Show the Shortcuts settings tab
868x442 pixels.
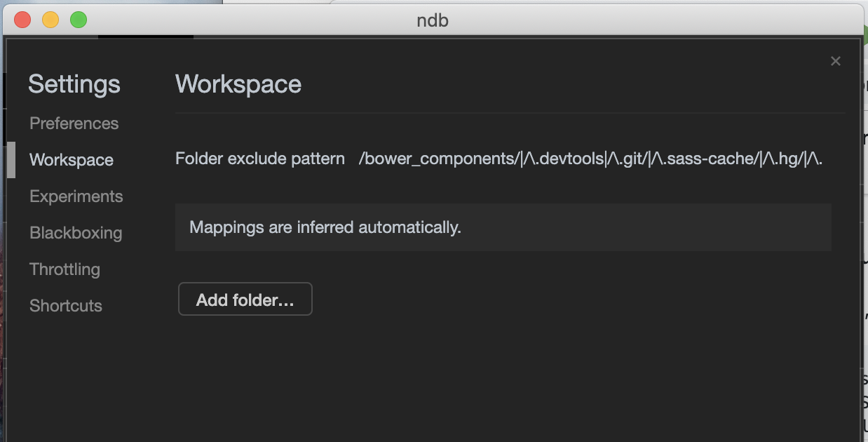(66, 306)
